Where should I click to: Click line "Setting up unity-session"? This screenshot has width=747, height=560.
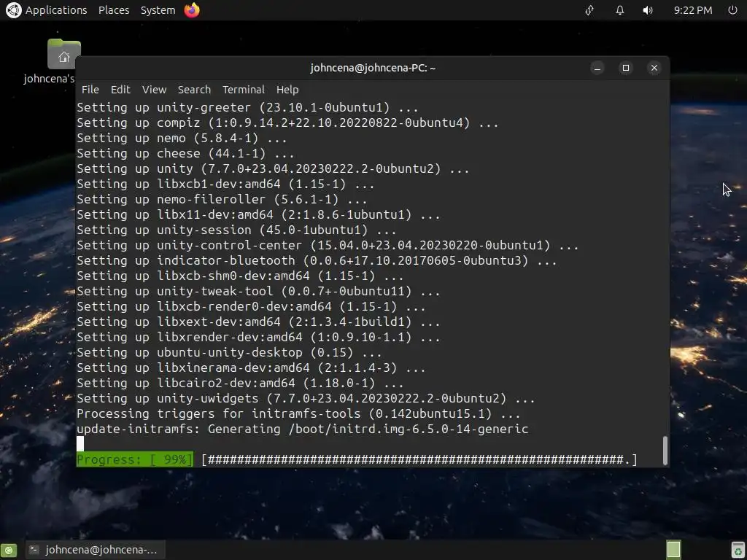(237, 230)
